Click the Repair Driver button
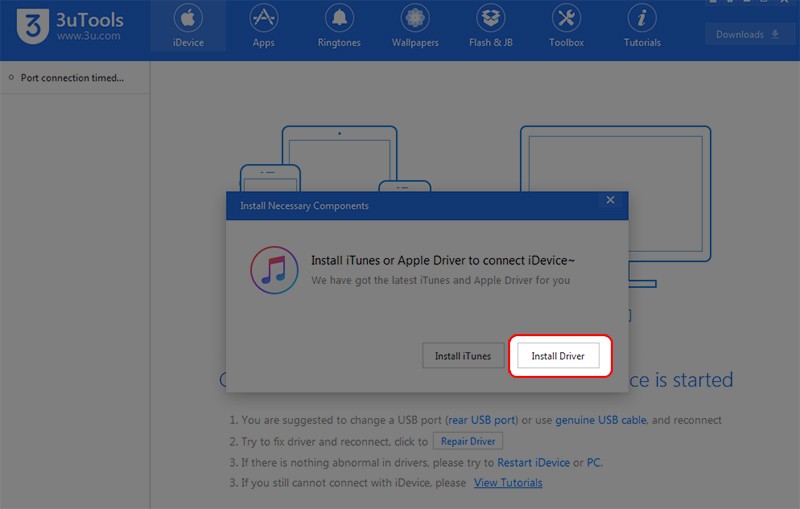Screen dimensions: 800x509 tap(468, 441)
